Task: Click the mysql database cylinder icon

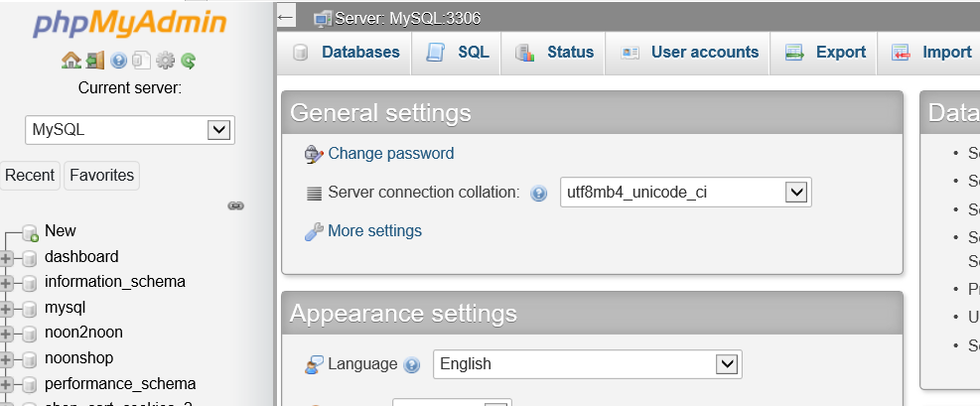Action: coord(30,309)
